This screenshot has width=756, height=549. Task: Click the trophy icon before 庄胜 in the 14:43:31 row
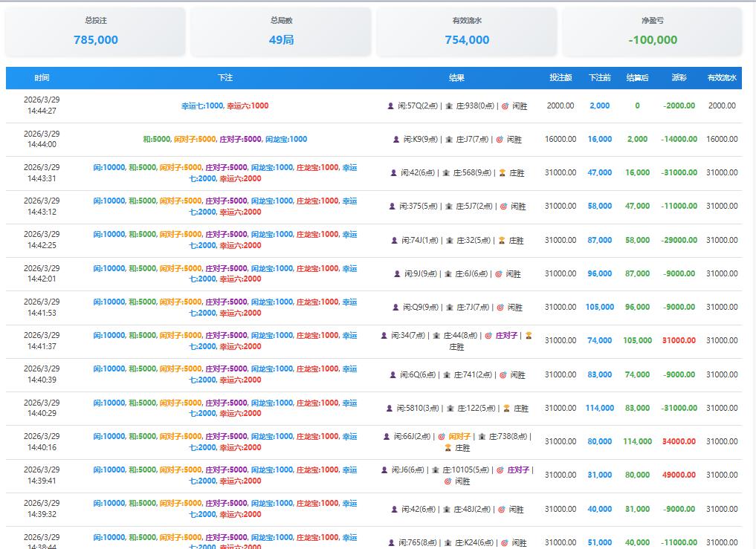pyautogui.click(x=502, y=173)
